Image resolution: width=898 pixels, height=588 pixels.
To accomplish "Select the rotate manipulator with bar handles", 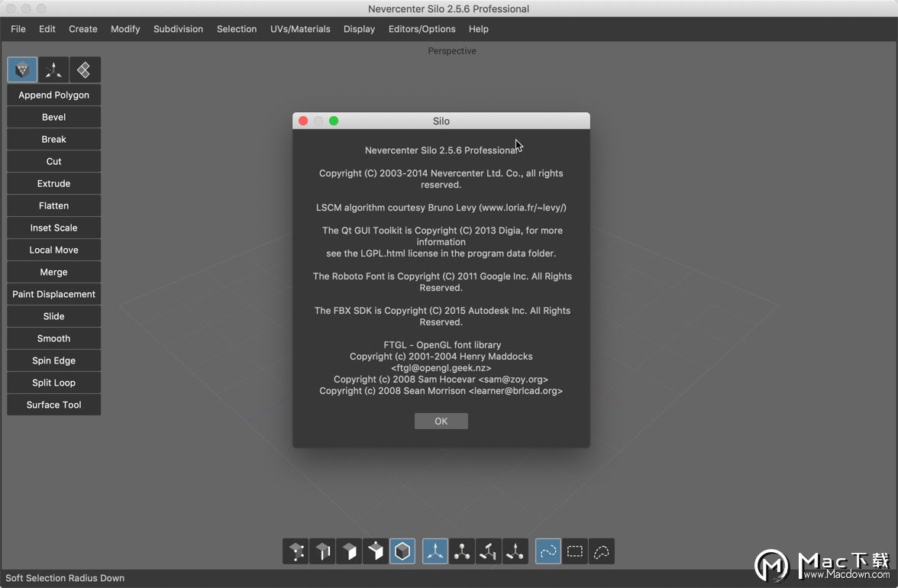I will pos(489,551).
